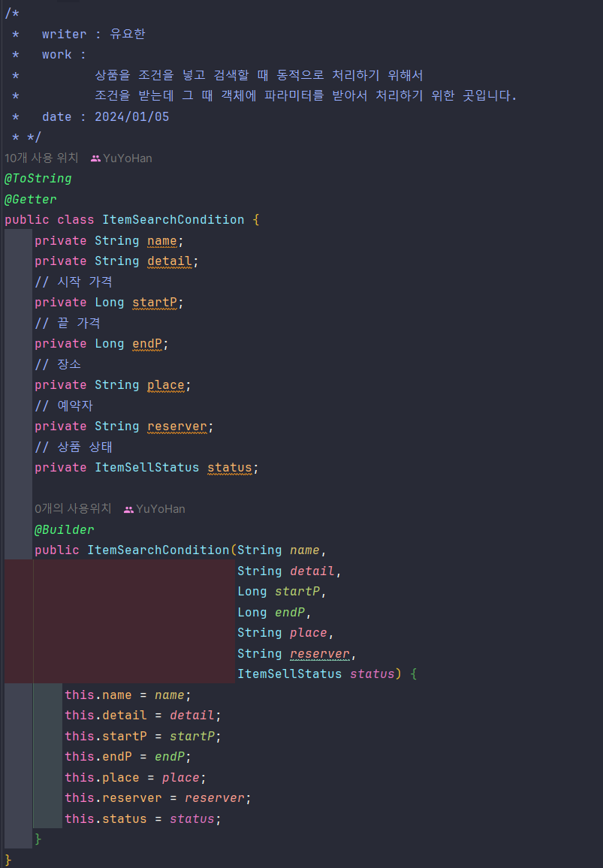Click "startP" in the private Long startP field
This screenshot has height=868, width=603.
[x=155, y=303]
